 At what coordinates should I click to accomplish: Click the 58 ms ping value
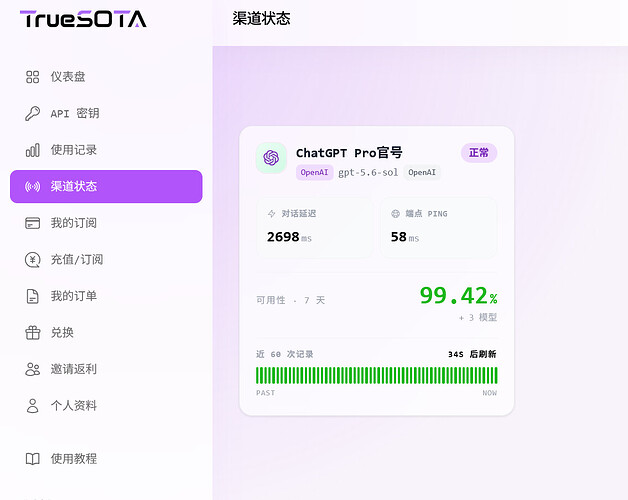(405, 237)
